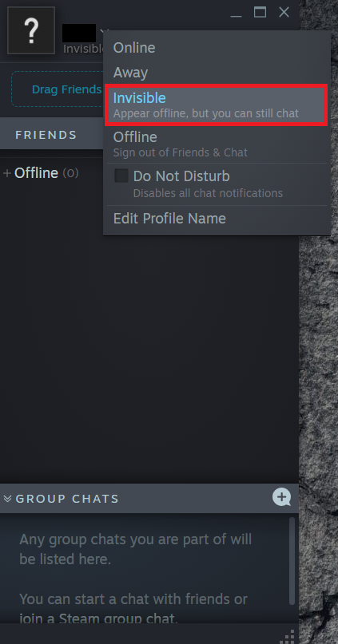Enable the Do Not Disturb checkbox
The width and height of the screenshot is (338, 644).
pos(121,176)
